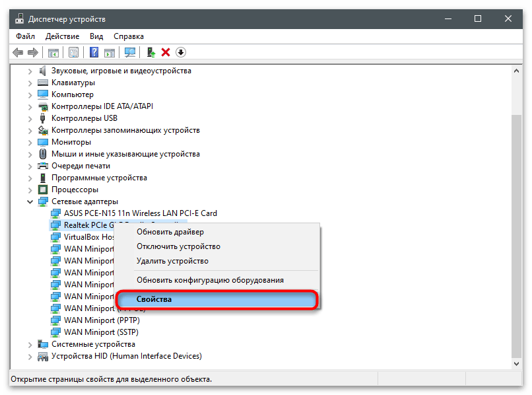Select ASUS PCE-N15 11n Wireless LAN adapter
The width and height of the screenshot is (532, 395).
(141, 213)
